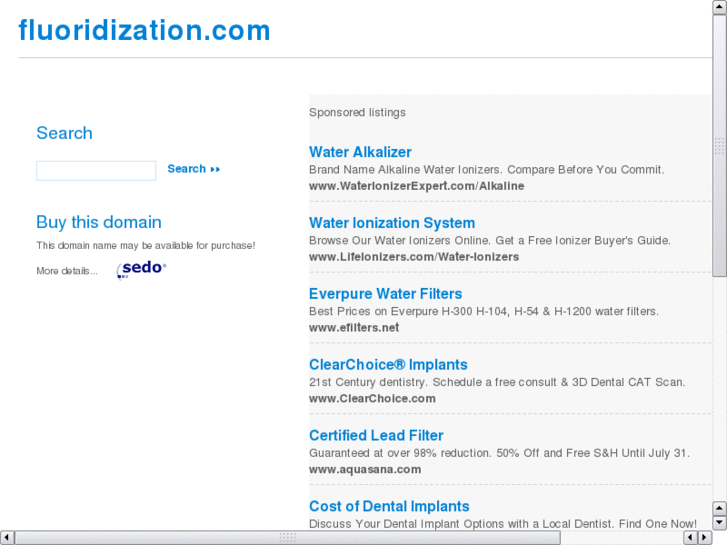Viewport: 727px width, 545px height.
Task: Click the horizontal scrollbar left arrow at far left
Action: (6, 538)
